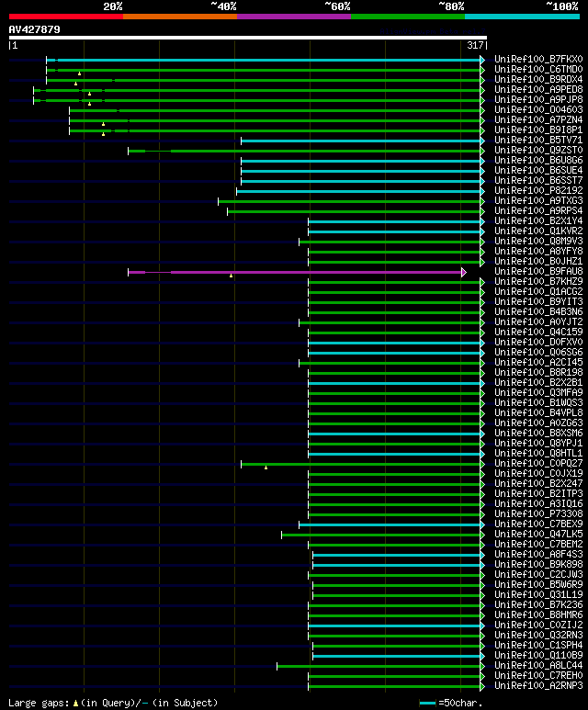This screenshot has height=710, width=588.
Task: Click the UniRef100_C2CJW3 label
Action: tap(538, 574)
